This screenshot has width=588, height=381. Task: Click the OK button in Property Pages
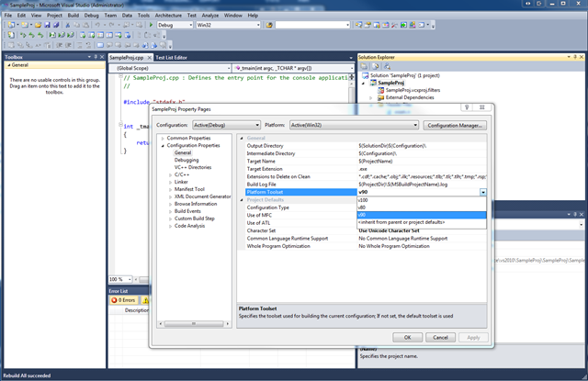[408, 338]
